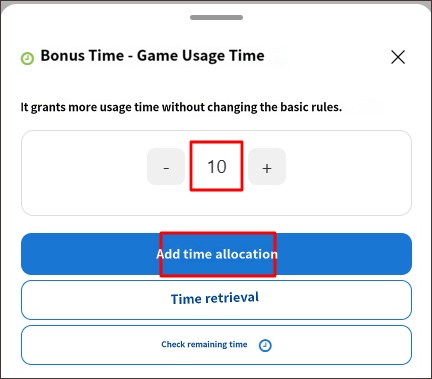Grab the sheet's top pill-shaped handle bar

pyautogui.click(x=216, y=17)
